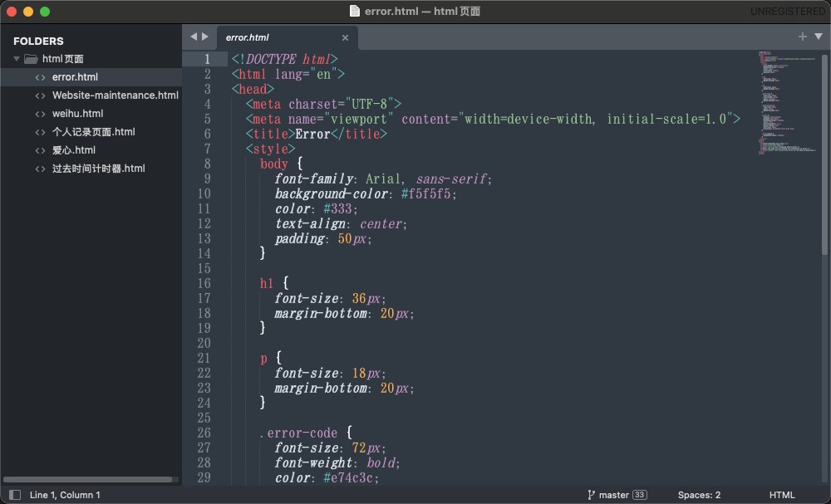
Task: Click the sidebar horizontal scrollbar
Action: 87,479
